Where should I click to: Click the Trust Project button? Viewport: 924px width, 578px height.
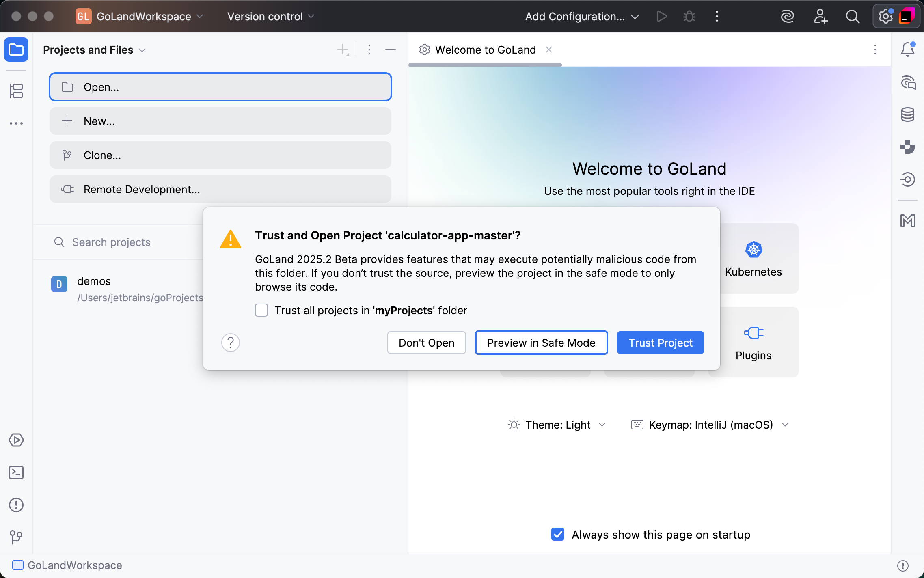click(x=660, y=343)
